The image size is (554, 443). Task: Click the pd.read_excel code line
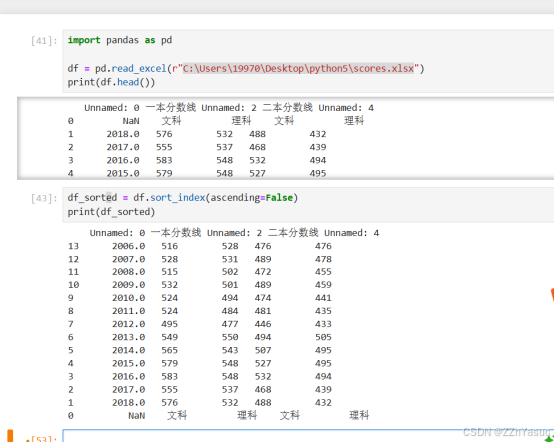[246, 68]
